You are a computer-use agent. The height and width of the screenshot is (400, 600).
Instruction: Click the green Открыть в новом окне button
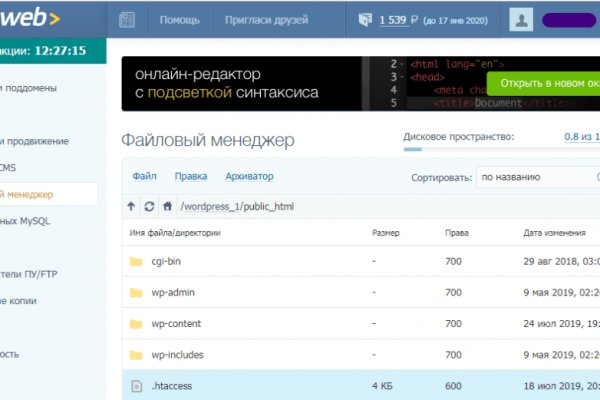pos(543,82)
